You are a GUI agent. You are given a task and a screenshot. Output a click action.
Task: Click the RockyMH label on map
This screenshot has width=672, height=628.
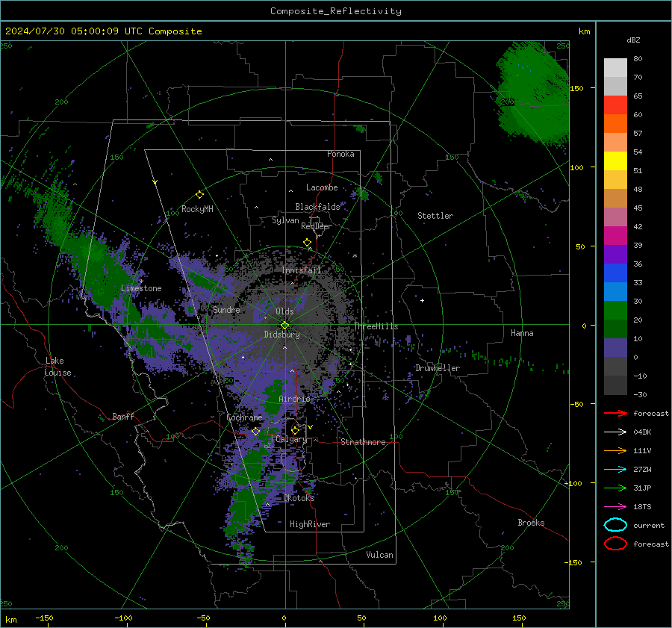click(197, 209)
